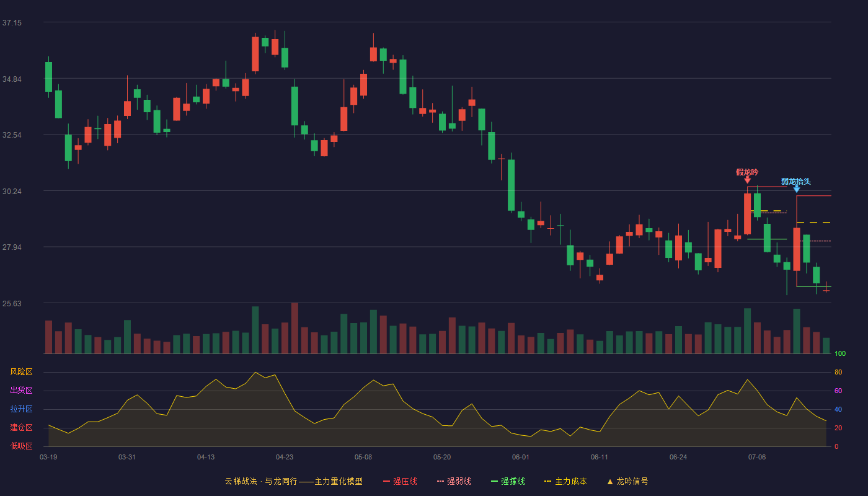Click the blue 弱龙抬头 arrow signal marker

click(797, 189)
